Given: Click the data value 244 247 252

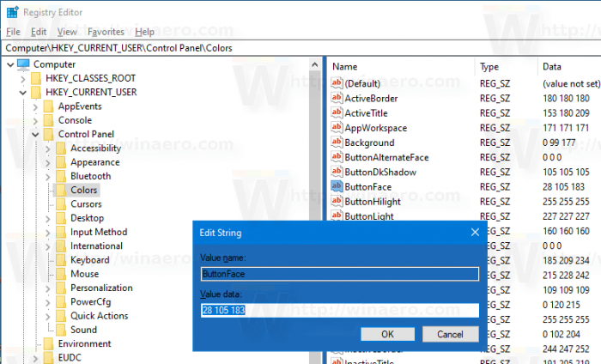Looking at the screenshot, I should [566, 349].
